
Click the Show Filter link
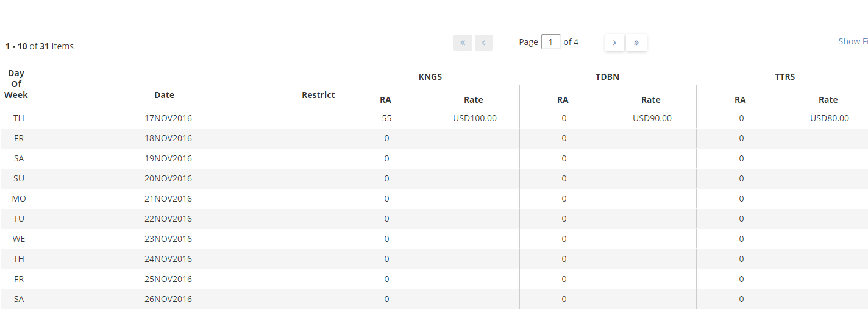tap(852, 41)
